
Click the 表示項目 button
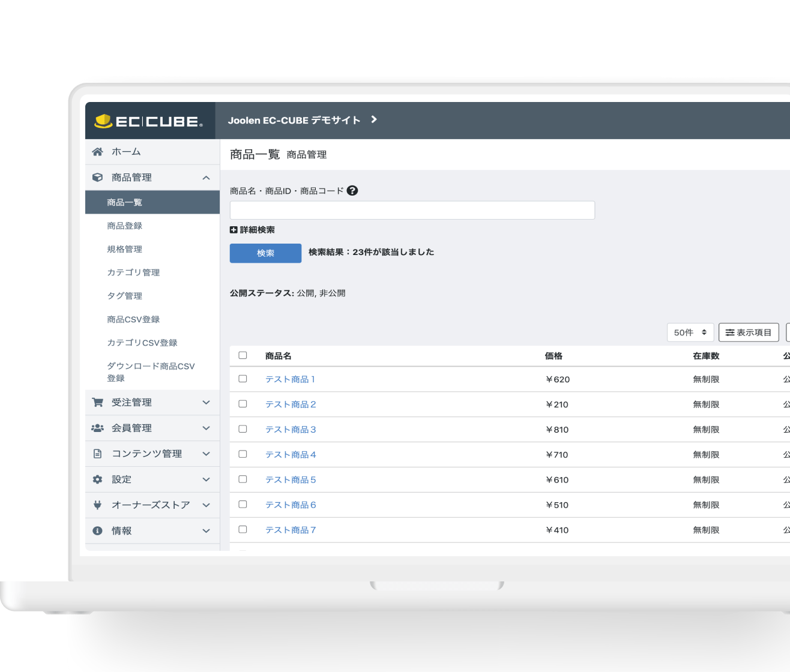pos(749,332)
